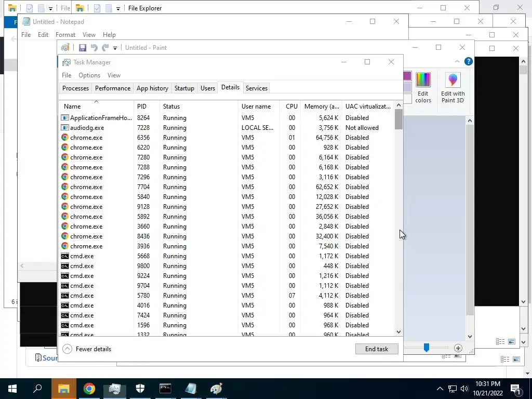Click the Undo arrow in Paint title bar
Screen dimensions: 532x399
pyautogui.click(x=94, y=48)
